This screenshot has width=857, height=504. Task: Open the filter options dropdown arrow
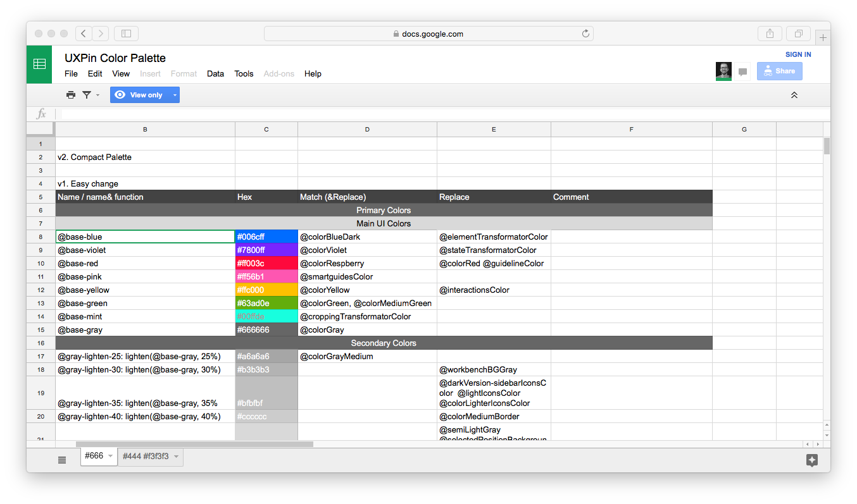pyautogui.click(x=97, y=95)
